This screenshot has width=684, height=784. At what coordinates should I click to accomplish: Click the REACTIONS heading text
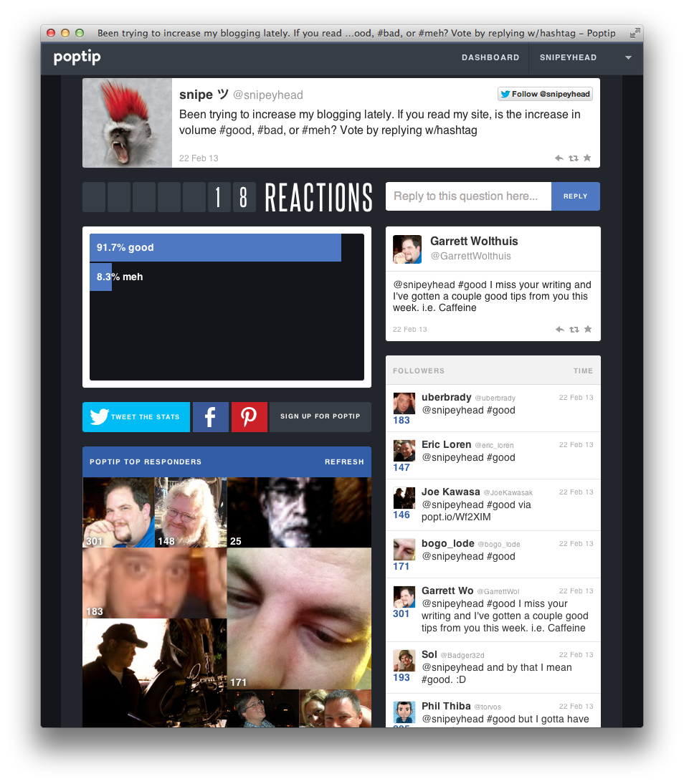(x=318, y=197)
